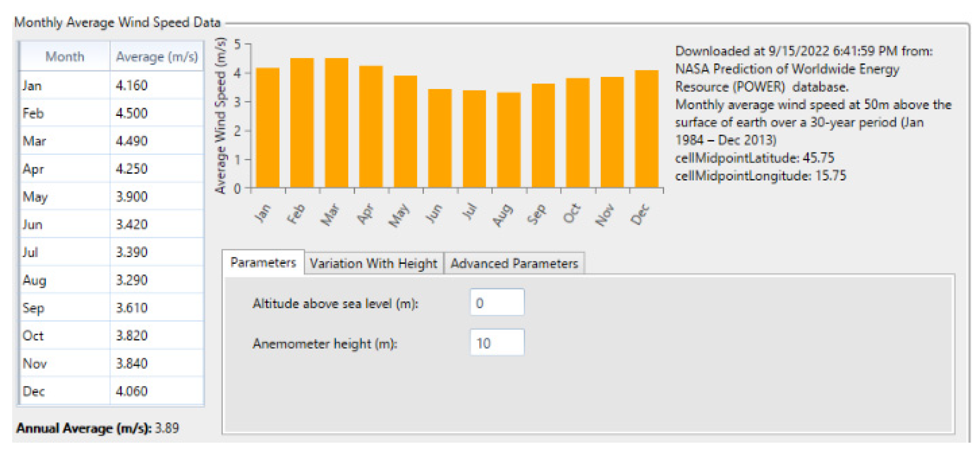
Task: Click the Month column header
Action: tap(65, 57)
